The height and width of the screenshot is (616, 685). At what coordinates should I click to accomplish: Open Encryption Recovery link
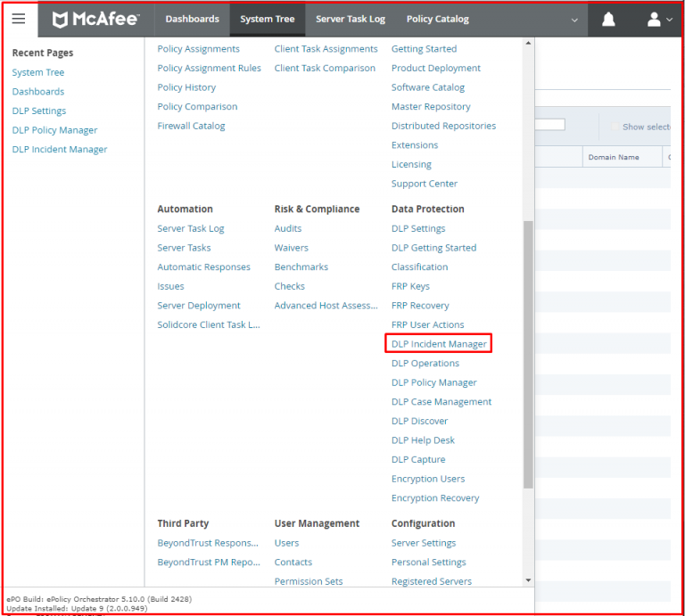[434, 498]
